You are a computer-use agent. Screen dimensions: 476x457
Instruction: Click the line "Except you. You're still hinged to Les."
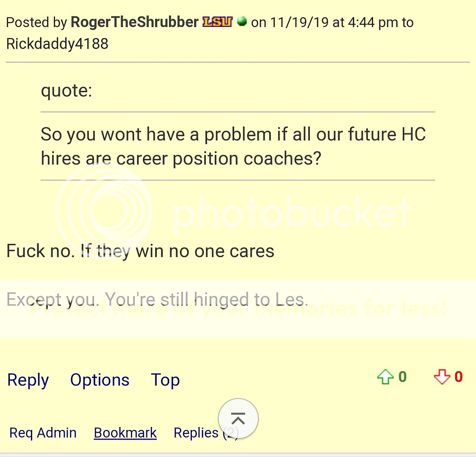(x=157, y=300)
